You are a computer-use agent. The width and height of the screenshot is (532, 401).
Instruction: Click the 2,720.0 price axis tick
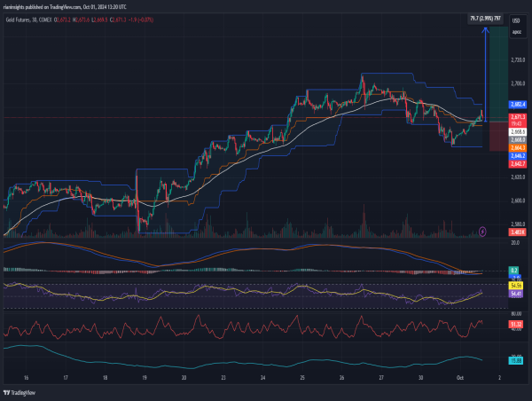coord(518,60)
